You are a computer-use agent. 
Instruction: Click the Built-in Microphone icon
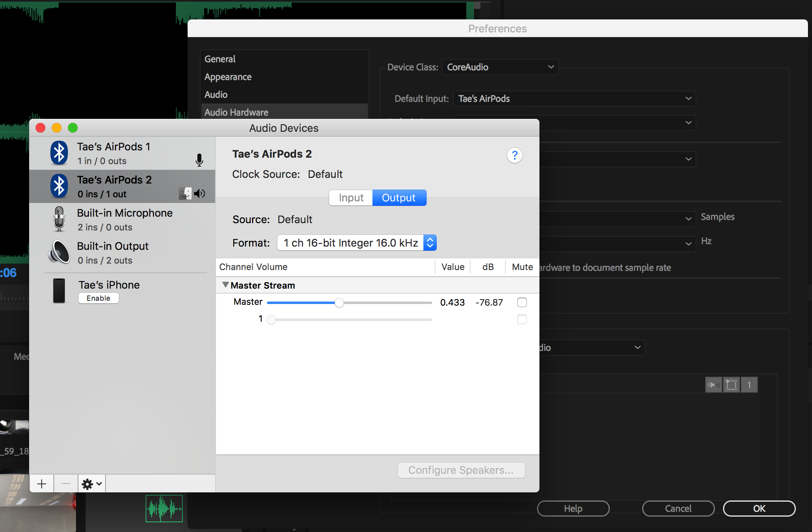(59, 219)
